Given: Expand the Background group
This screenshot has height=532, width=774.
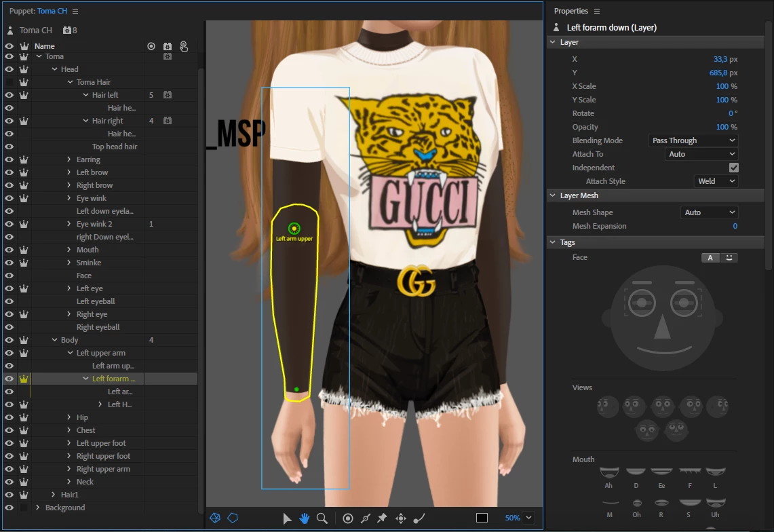Looking at the screenshot, I should click(37, 508).
